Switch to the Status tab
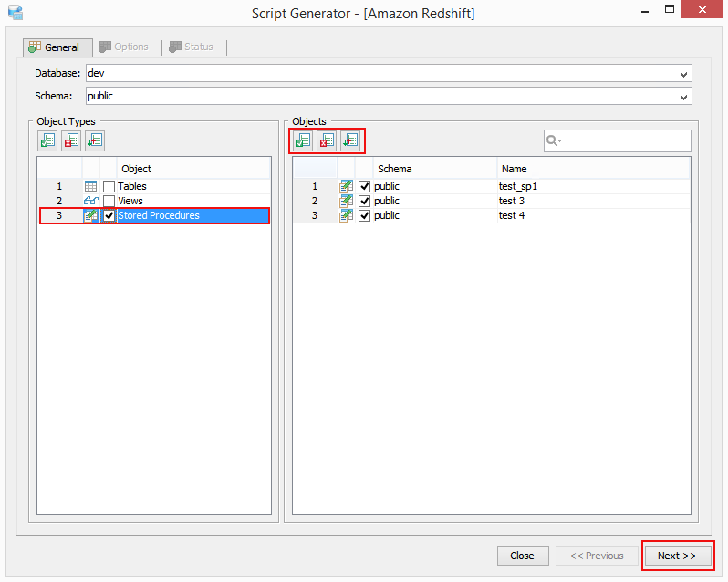The width and height of the screenshot is (728, 582). click(x=193, y=47)
